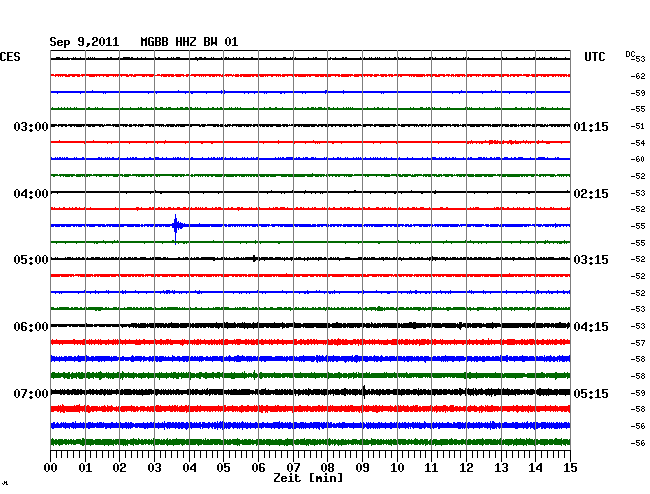Viewport: 650px width, 494px height.
Task: Click the black spike on the 05:00 trace
Action: tap(254, 259)
